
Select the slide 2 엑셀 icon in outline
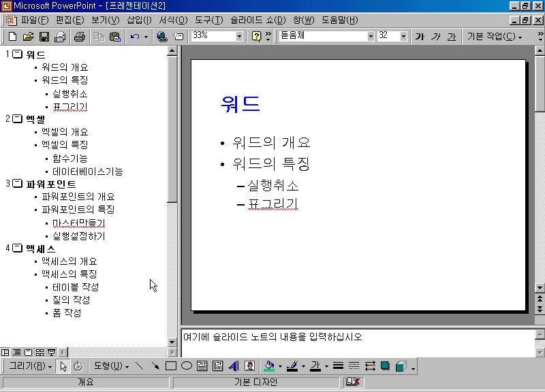pos(17,118)
